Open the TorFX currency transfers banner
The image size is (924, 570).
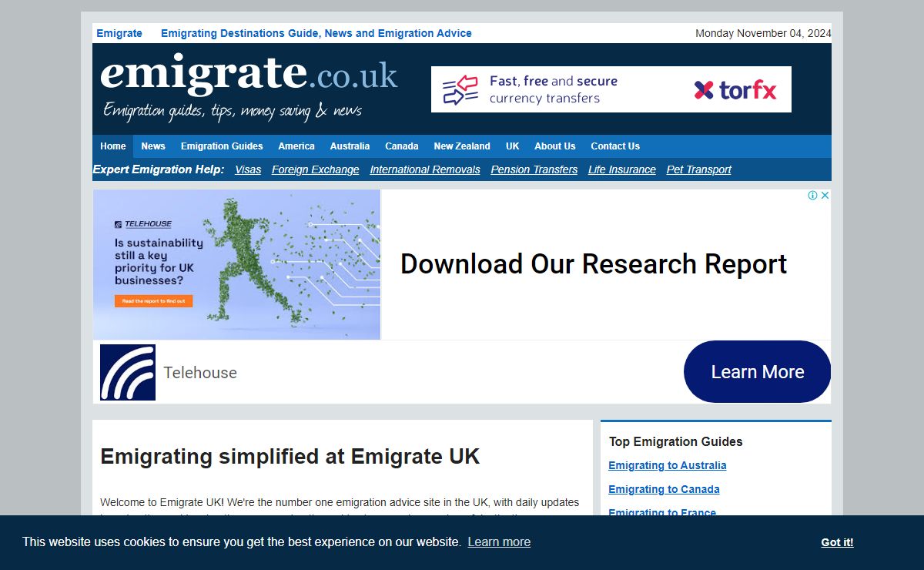tap(611, 89)
